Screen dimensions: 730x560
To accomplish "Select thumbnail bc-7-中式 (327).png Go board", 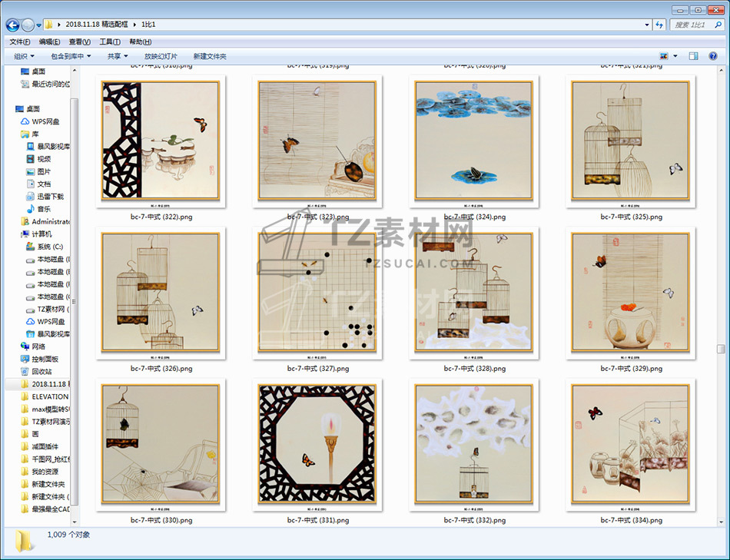I will click(x=317, y=293).
